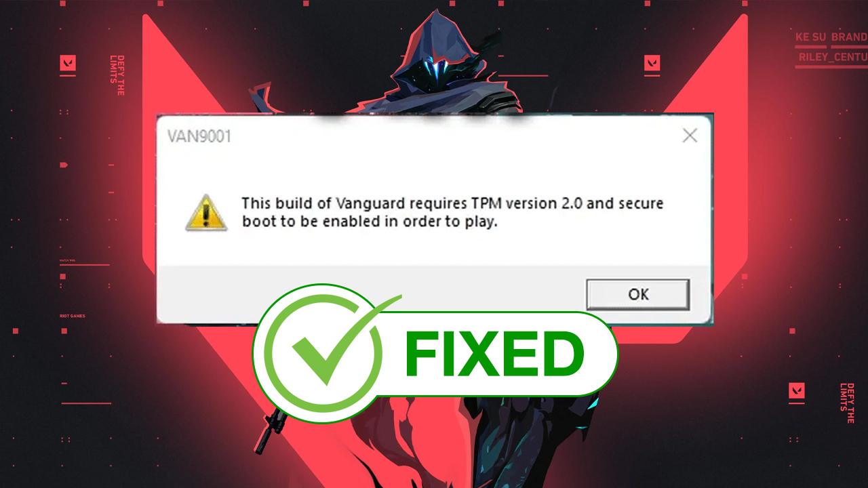Click the Valorant logo at top left
The width and height of the screenshot is (868, 488).
(x=68, y=64)
